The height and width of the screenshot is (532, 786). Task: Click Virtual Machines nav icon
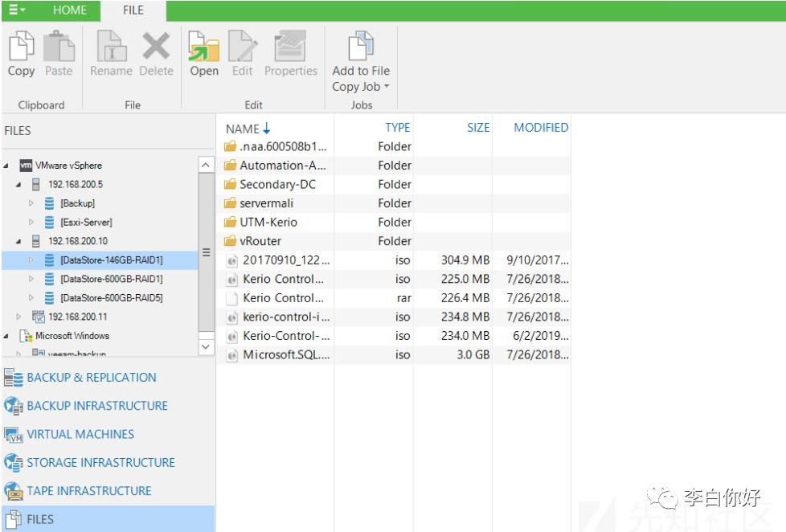(14, 434)
